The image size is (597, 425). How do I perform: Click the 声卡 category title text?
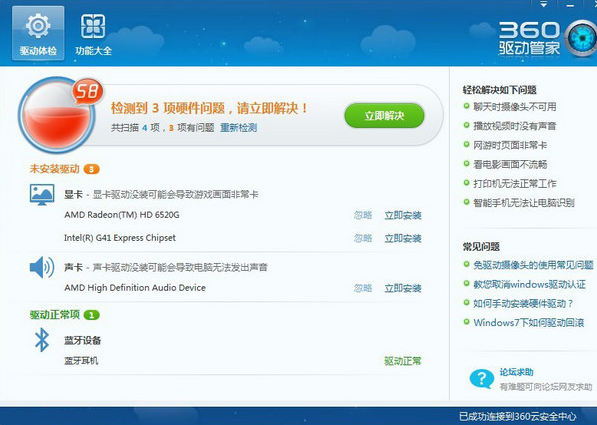click(x=73, y=267)
